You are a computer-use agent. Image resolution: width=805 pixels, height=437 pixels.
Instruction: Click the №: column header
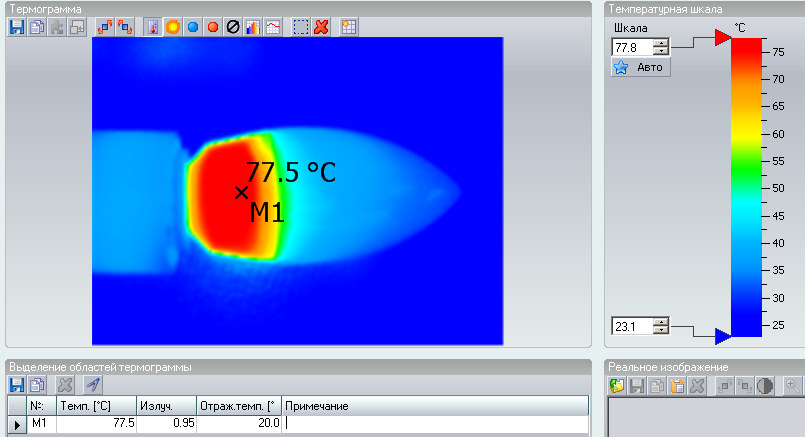[41, 406]
